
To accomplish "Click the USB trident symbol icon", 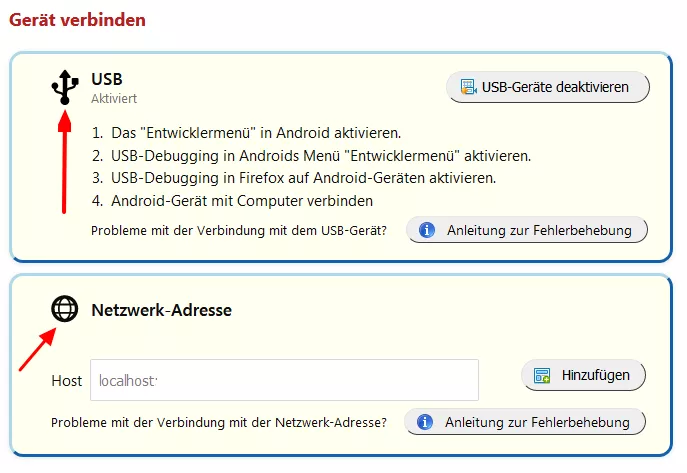I will (x=64, y=86).
